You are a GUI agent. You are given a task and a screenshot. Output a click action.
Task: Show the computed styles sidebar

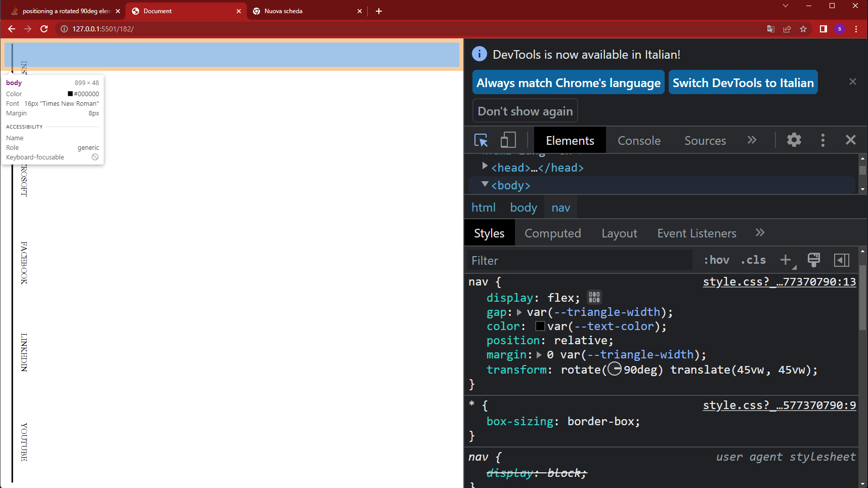tap(842, 260)
